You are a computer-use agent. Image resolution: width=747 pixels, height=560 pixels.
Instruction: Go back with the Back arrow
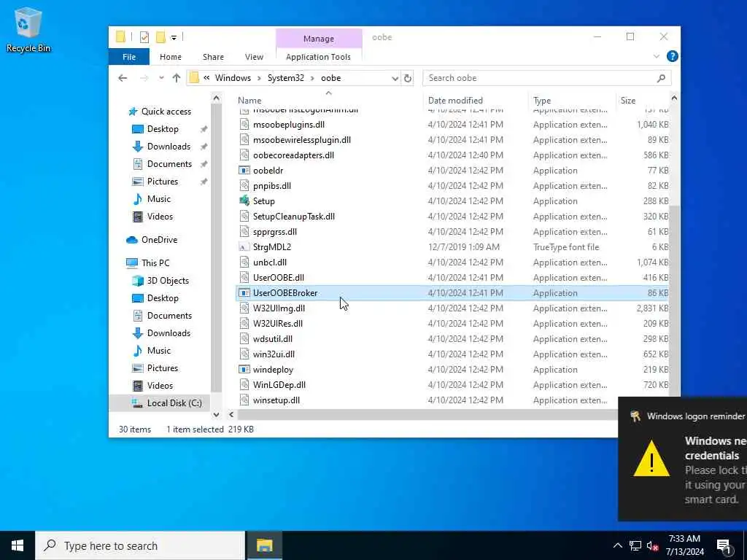123,78
